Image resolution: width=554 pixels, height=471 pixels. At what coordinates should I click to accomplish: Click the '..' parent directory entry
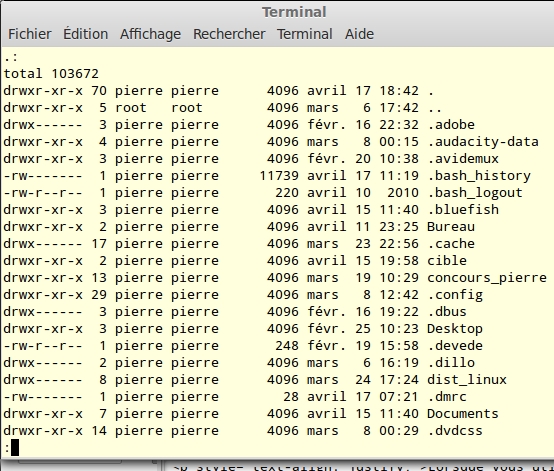click(x=435, y=110)
